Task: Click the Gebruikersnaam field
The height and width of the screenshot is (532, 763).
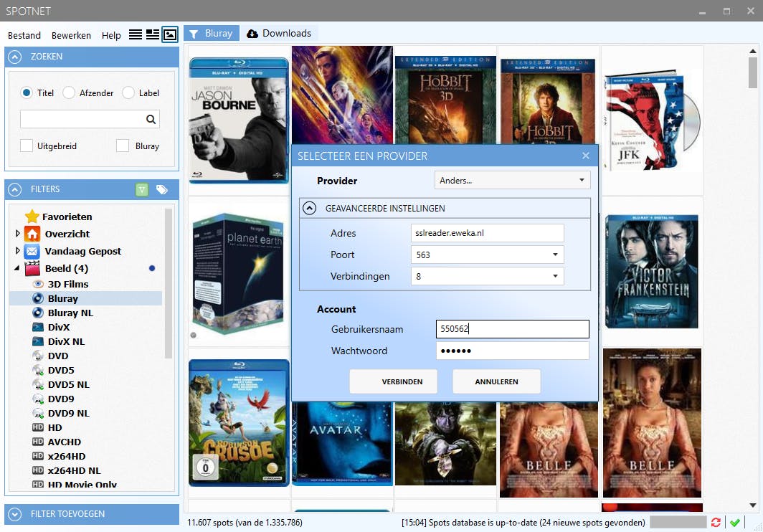Action: point(513,329)
